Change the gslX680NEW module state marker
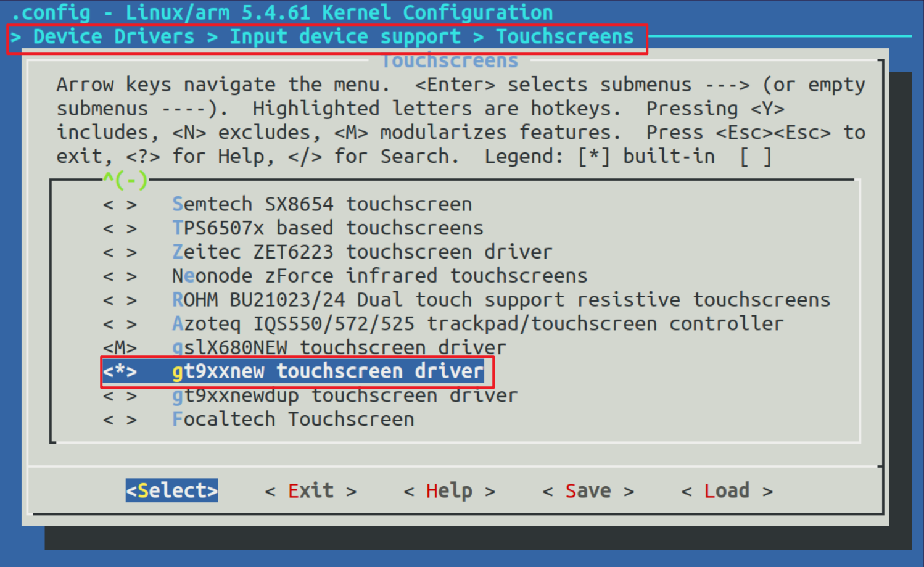The image size is (924, 567). coord(120,348)
